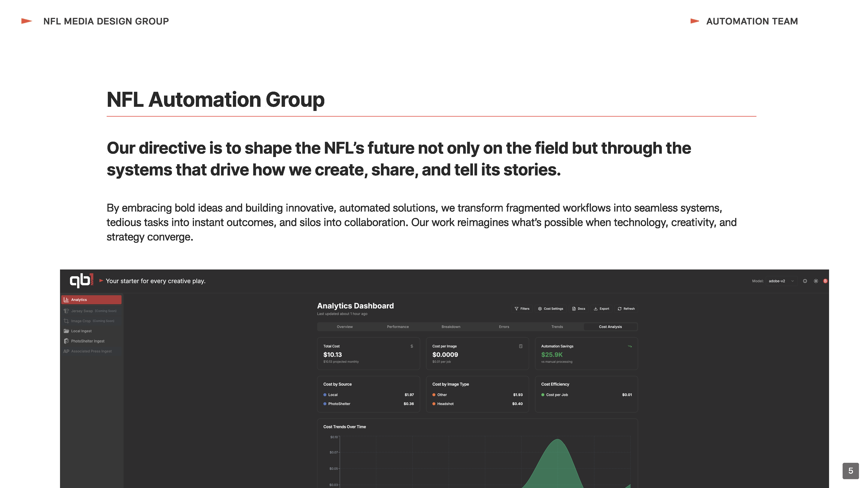Open the Docs button

coord(578,308)
